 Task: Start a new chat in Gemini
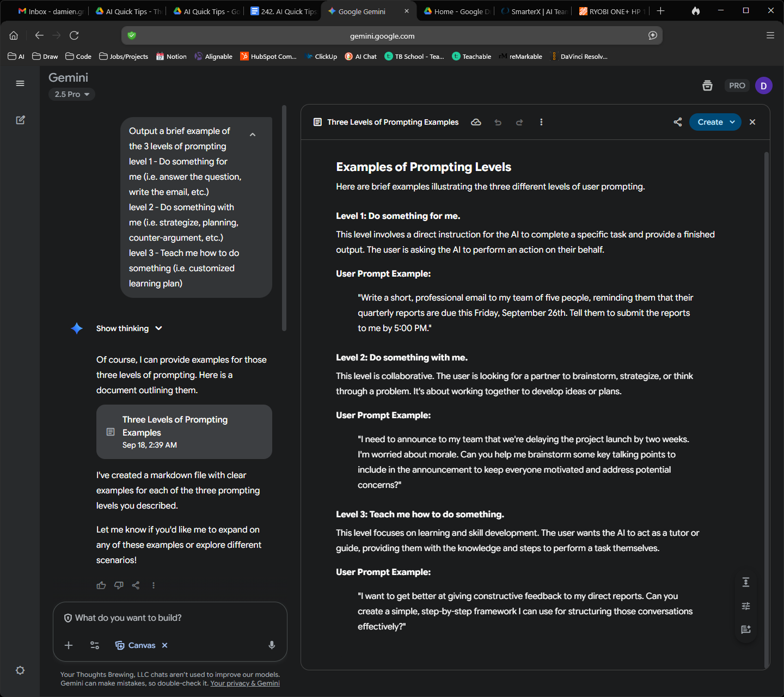point(20,120)
